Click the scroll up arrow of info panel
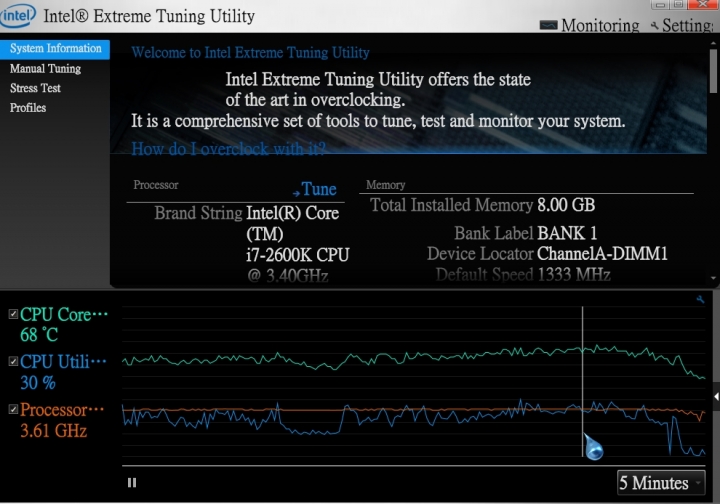The width and height of the screenshot is (720, 504). [x=713, y=44]
